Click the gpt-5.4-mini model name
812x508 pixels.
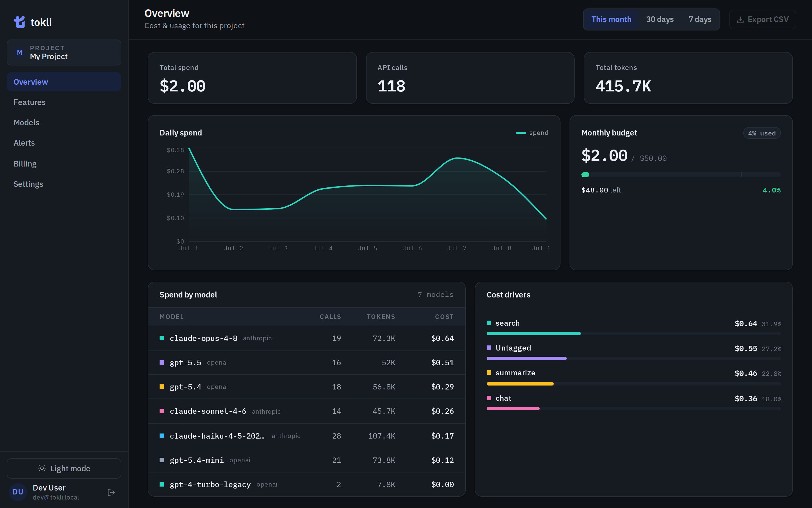coord(197,460)
